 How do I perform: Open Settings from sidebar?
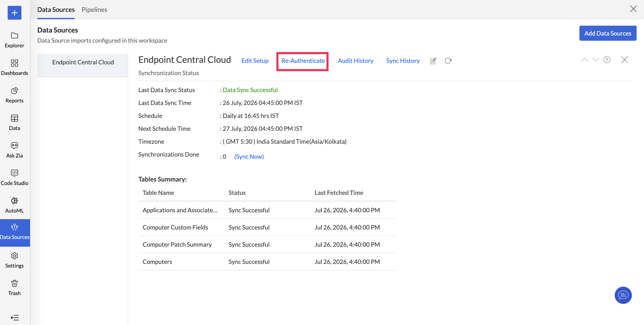(15, 260)
